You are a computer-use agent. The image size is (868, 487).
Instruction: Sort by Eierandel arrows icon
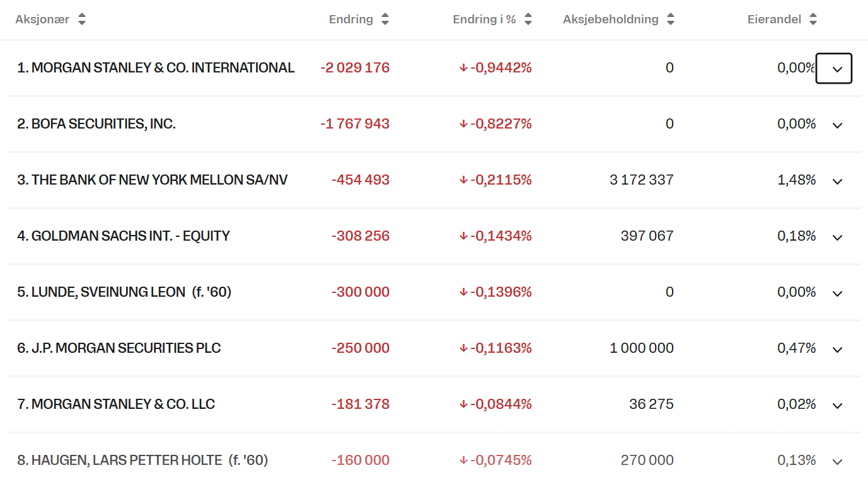[x=813, y=20]
